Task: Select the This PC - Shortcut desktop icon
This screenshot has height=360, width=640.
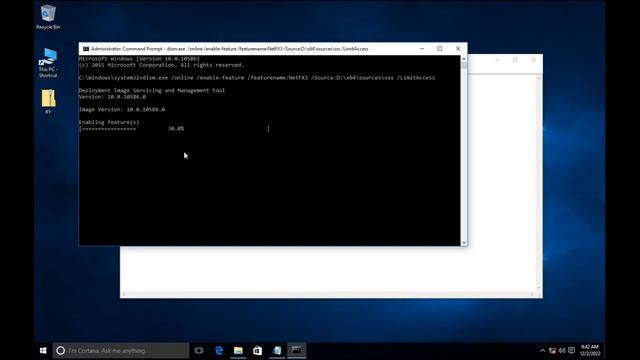Action: pos(48,62)
